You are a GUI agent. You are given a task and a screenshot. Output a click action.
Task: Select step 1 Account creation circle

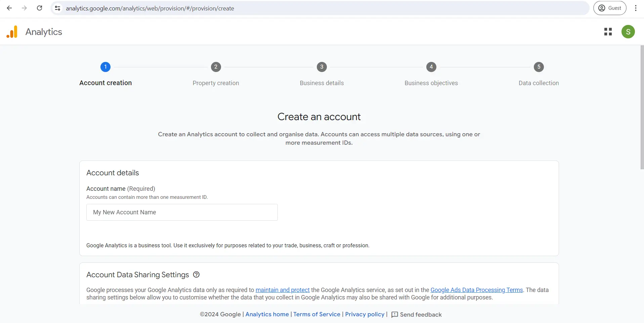pyautogui.click(x=105, y=67)
